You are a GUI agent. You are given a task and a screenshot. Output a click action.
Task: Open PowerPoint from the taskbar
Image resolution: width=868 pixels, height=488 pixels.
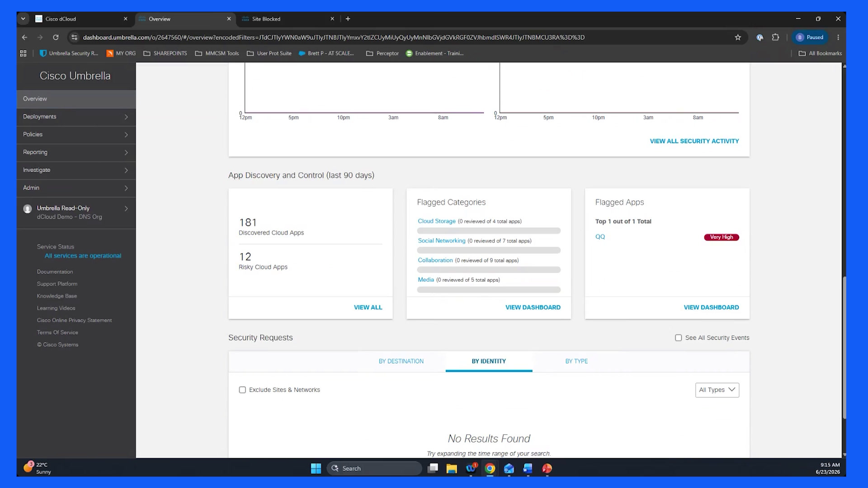[547, 469]
